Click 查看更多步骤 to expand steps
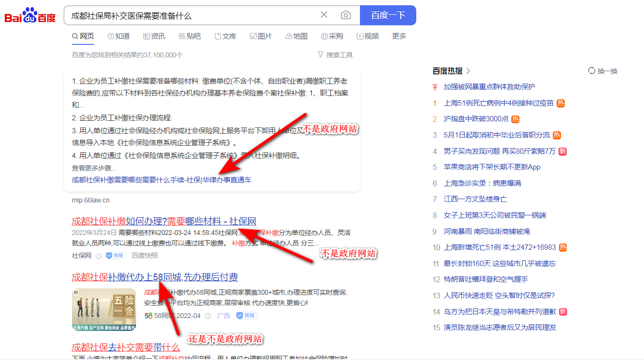The image size is (644, 361). point(94,168)
